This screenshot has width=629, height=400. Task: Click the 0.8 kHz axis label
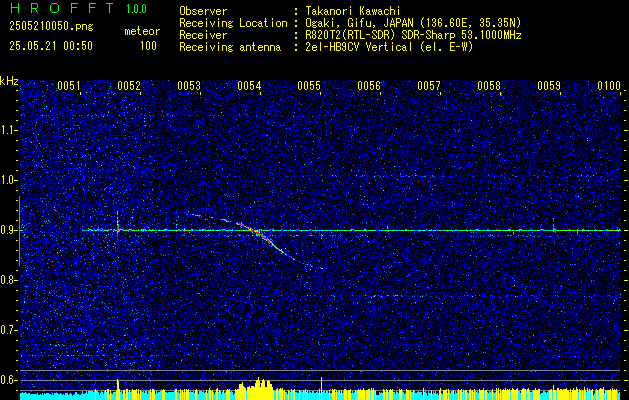click(x=8, y=280)
